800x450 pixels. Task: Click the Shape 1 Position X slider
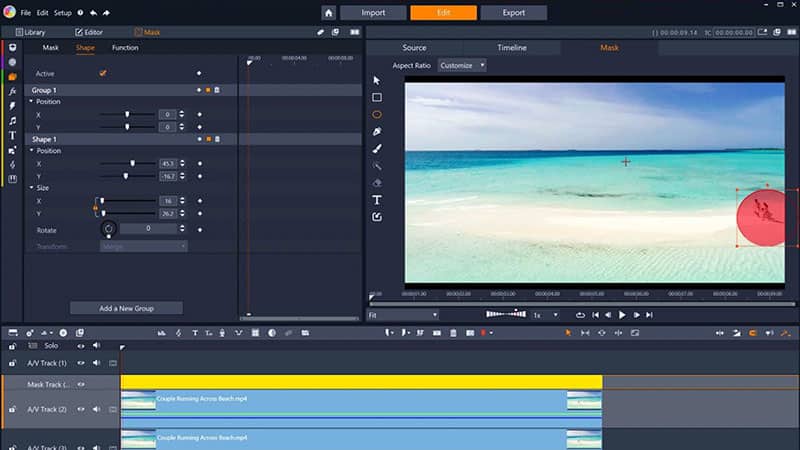click(133, 163)
